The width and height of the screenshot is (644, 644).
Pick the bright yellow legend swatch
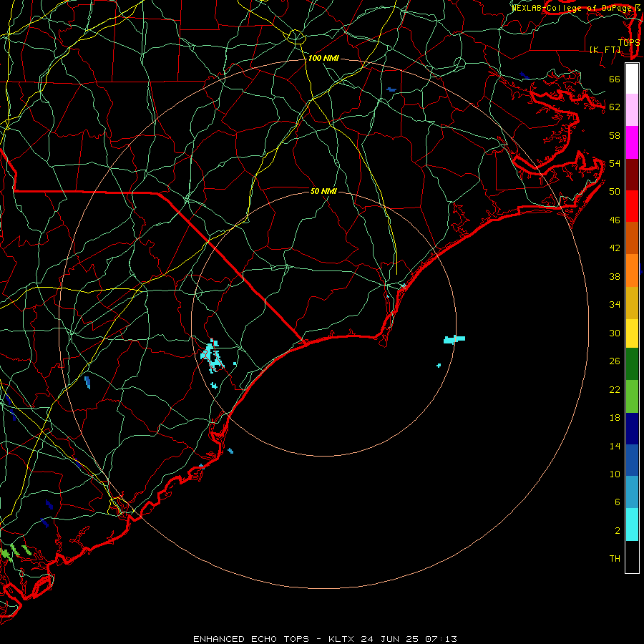632,333
